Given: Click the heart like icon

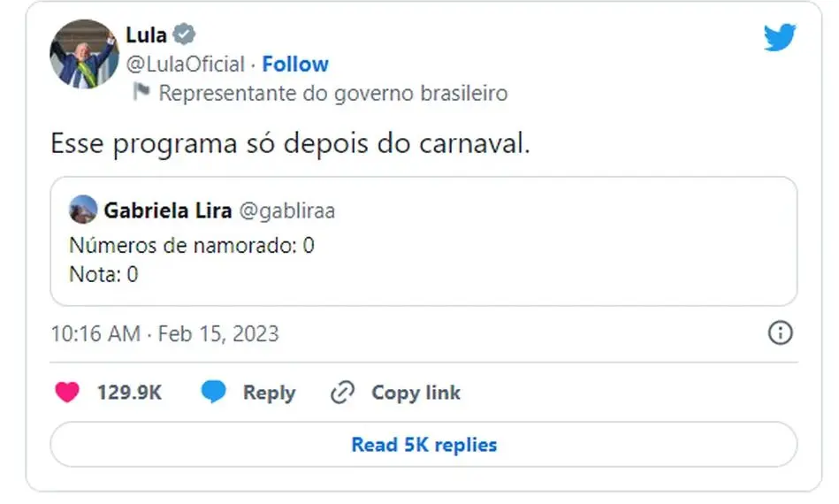Looking at the screenshot, I should tap(67, 393).
